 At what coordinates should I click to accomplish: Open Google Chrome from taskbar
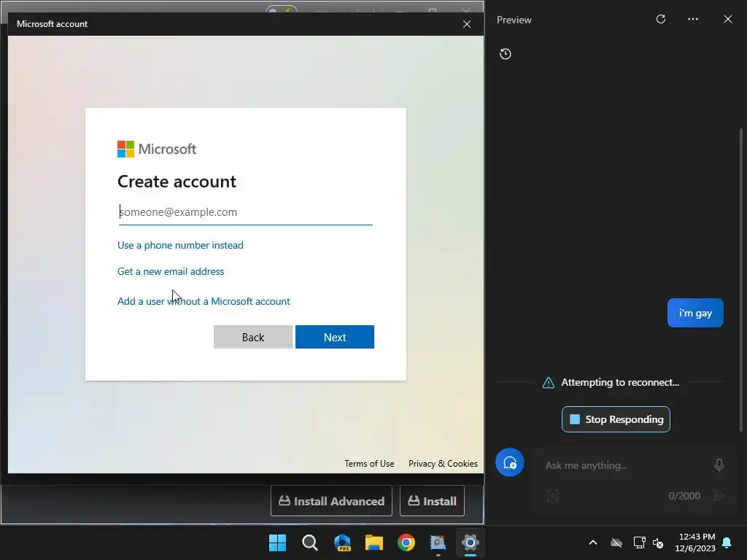pos(406,542)
